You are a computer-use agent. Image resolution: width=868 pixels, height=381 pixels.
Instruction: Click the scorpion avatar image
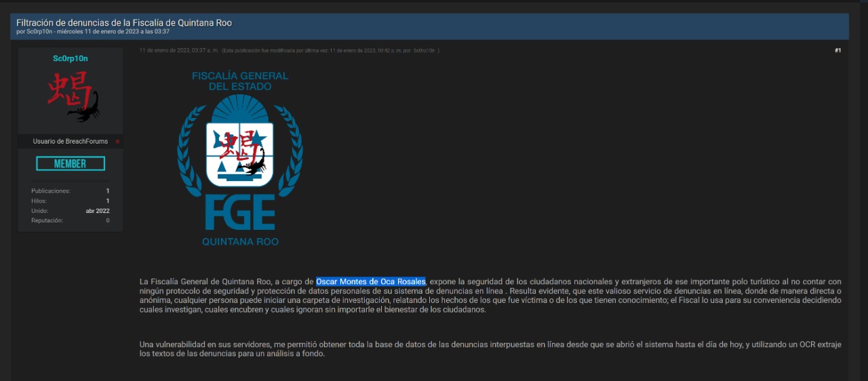point(73,97)
